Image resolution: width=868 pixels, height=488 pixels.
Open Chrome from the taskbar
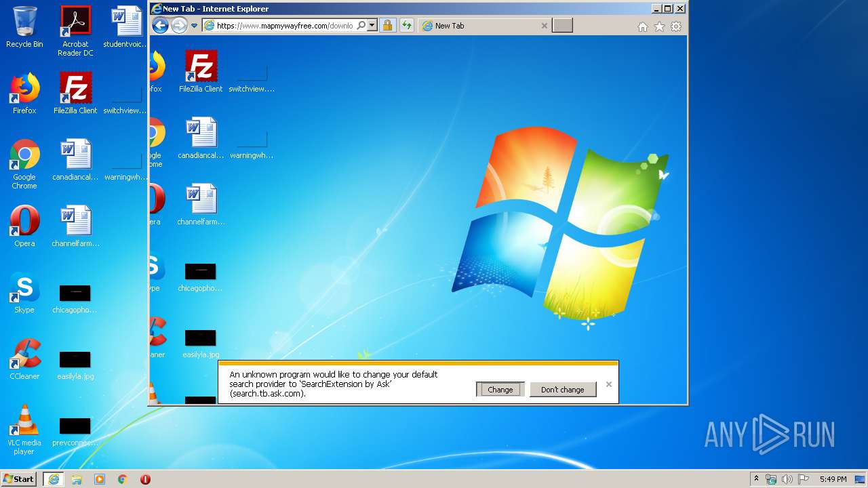123,479
